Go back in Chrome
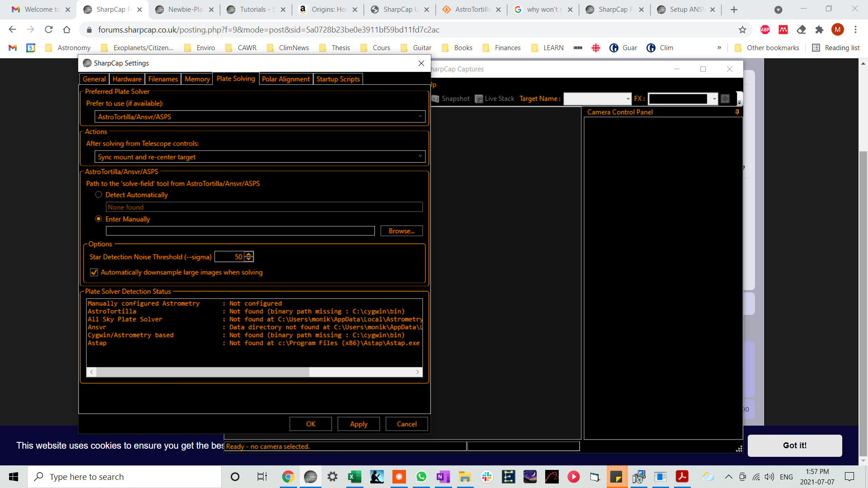Screen dimensions: 868x488 [12, 30]
